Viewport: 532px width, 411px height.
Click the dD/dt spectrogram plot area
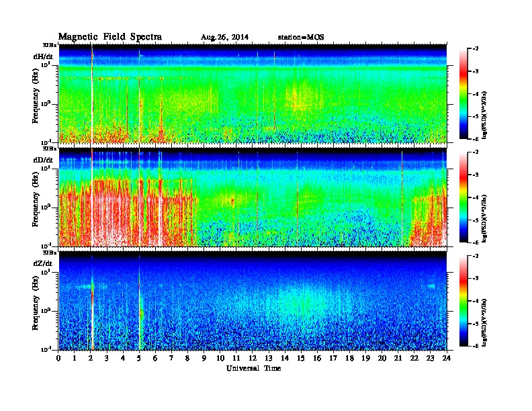coord(253,197)
